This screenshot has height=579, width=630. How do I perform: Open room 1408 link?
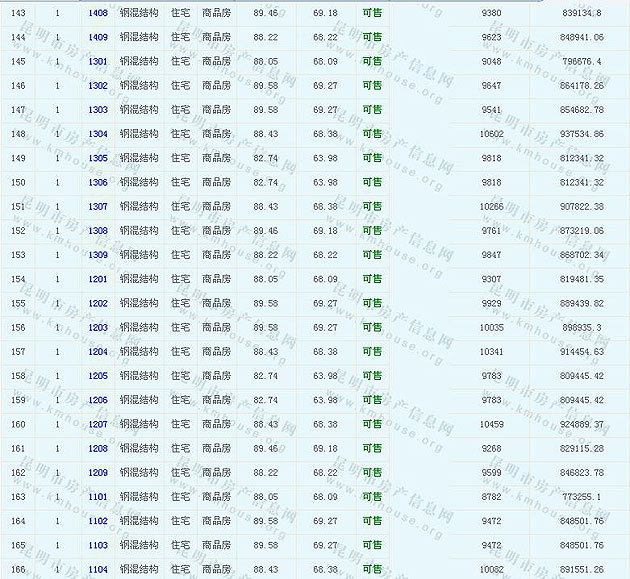pos(97,13)
